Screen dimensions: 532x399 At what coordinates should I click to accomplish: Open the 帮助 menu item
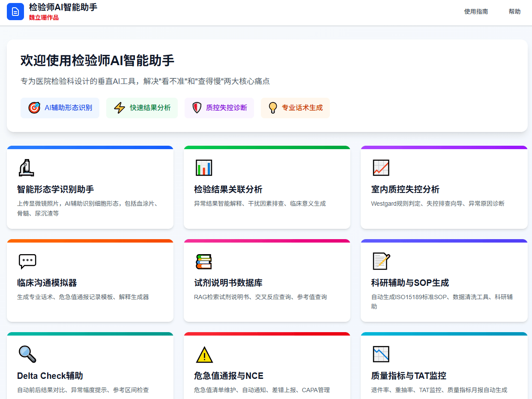pyautogui.click(x=514, y=12)
